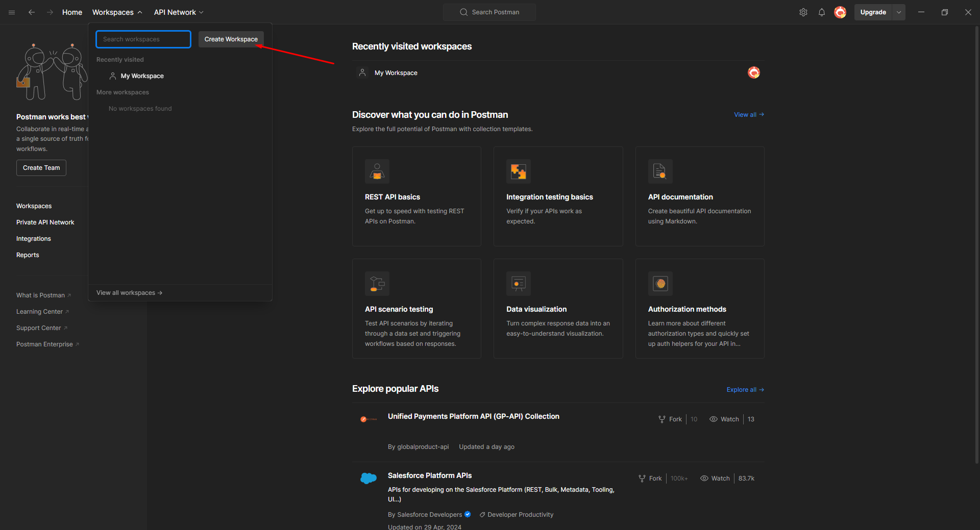The height and width of the screenshot is (530, 980).
Task: Collapse the Workspaces dropdown
Action: pos(117,12)
